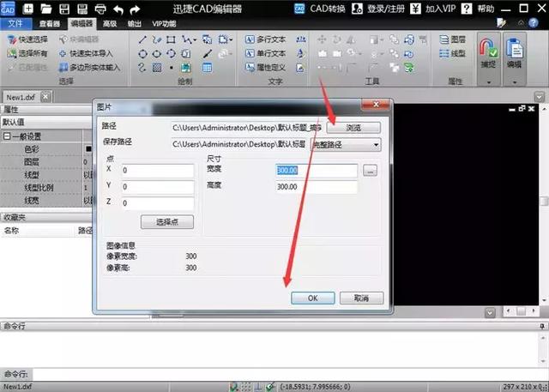The width and height of the screenshot is (549, 392).
Task: Open the 图层 layers panel
Action: point(452,39)
